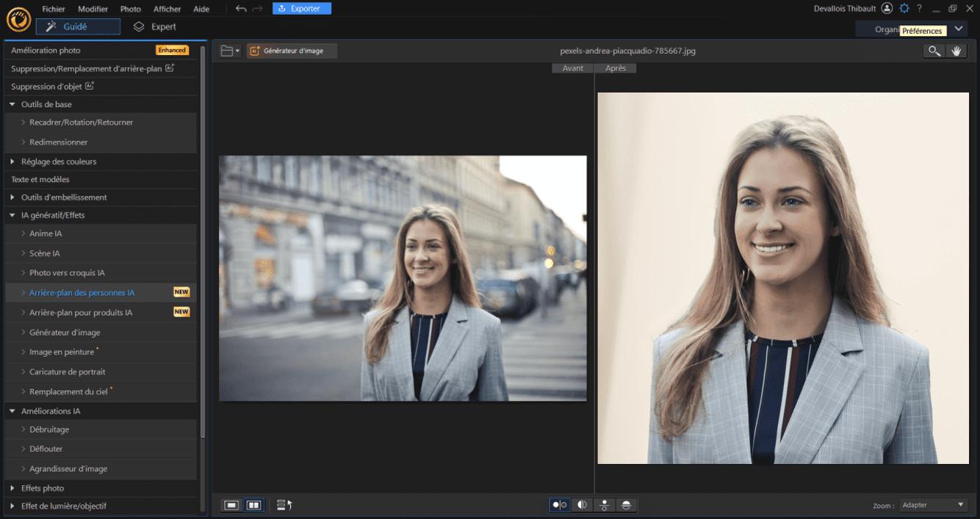980x519 pixels.
Task: Toggle the Préférences gear icon
Action: coord(904,9)
